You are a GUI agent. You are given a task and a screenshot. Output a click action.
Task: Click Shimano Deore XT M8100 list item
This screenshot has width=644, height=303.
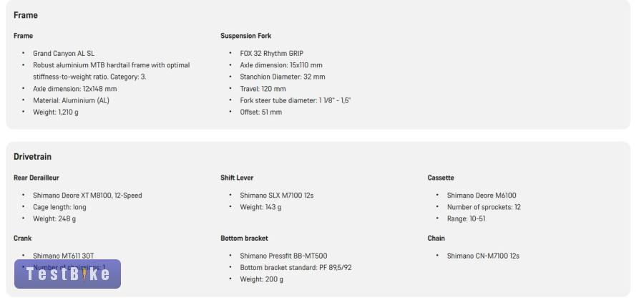87,196
